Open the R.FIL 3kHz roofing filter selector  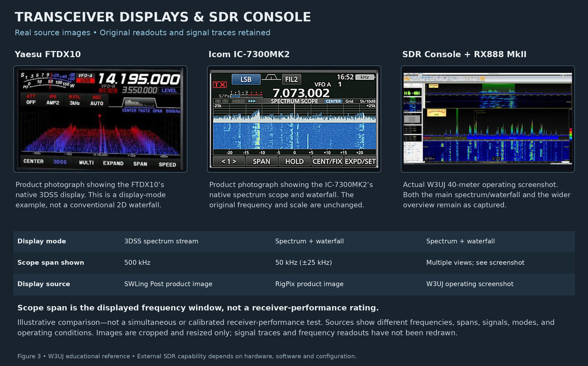coord(75,99)
